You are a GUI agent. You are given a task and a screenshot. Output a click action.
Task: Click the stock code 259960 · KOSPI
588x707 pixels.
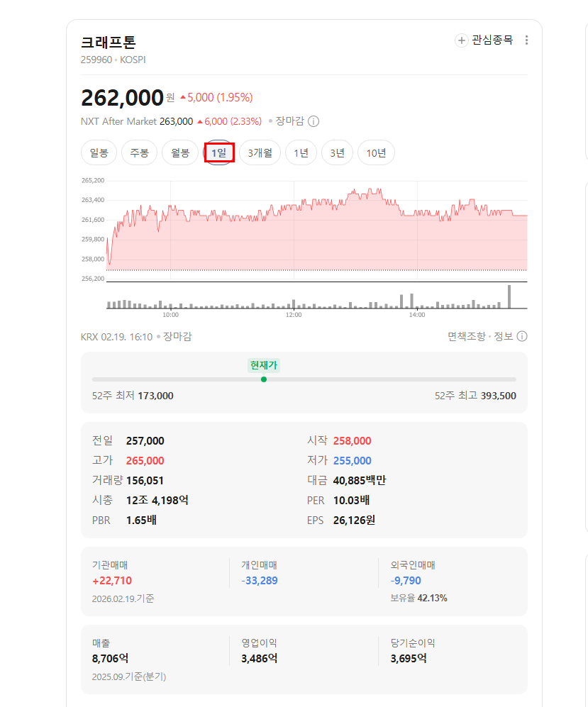point(113,60)
